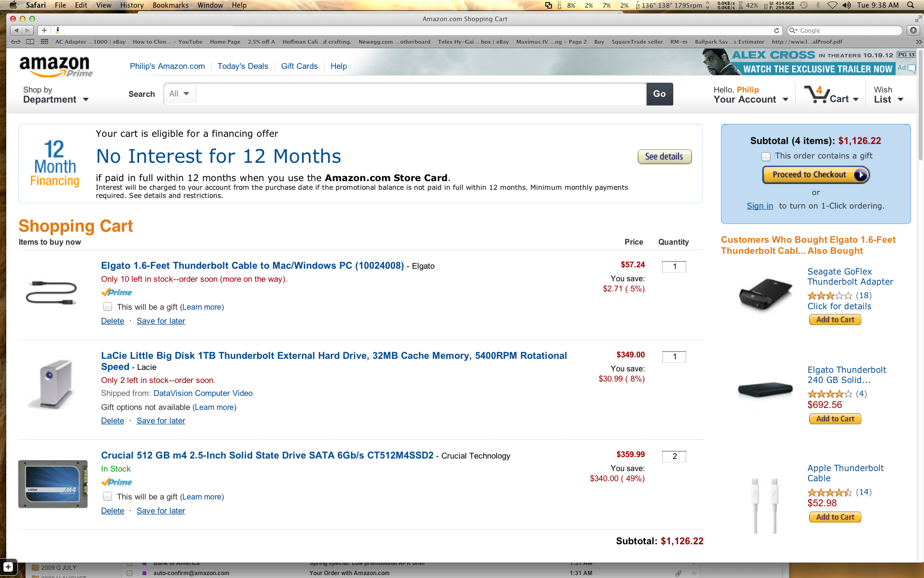Delete the LaCie Little Big Disk item

tap(113, 420)
